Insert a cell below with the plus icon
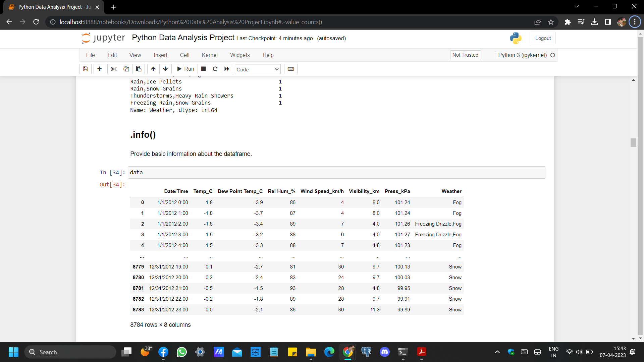644x362 pixels. click(x=99, y=69)
